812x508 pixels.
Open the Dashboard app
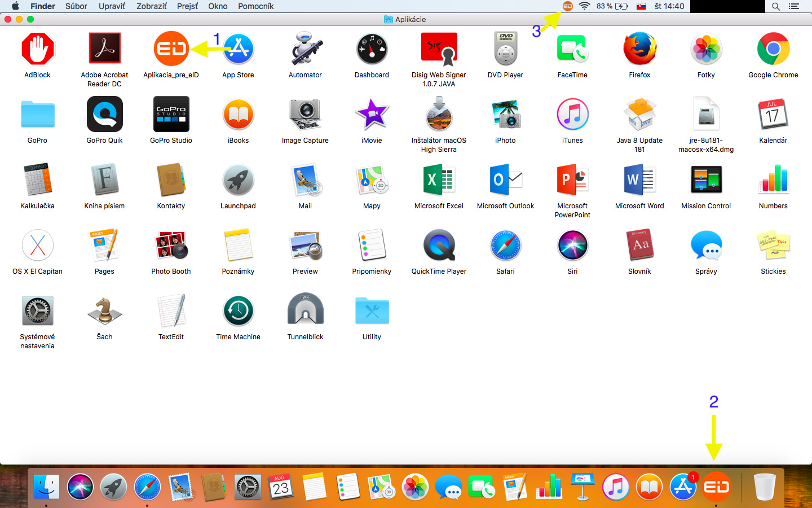[372, 49]
